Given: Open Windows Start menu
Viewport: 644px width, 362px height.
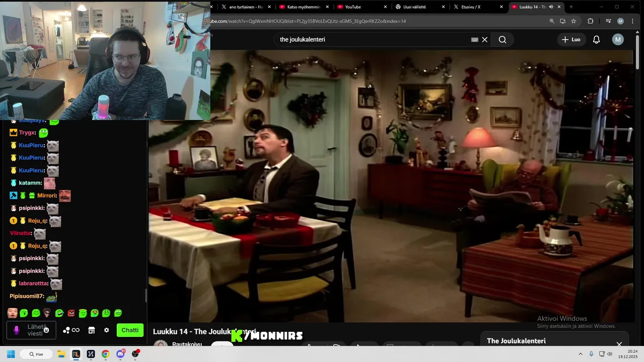Looking at the screenshot, I should pyautogui.click(x=11, y=354).
